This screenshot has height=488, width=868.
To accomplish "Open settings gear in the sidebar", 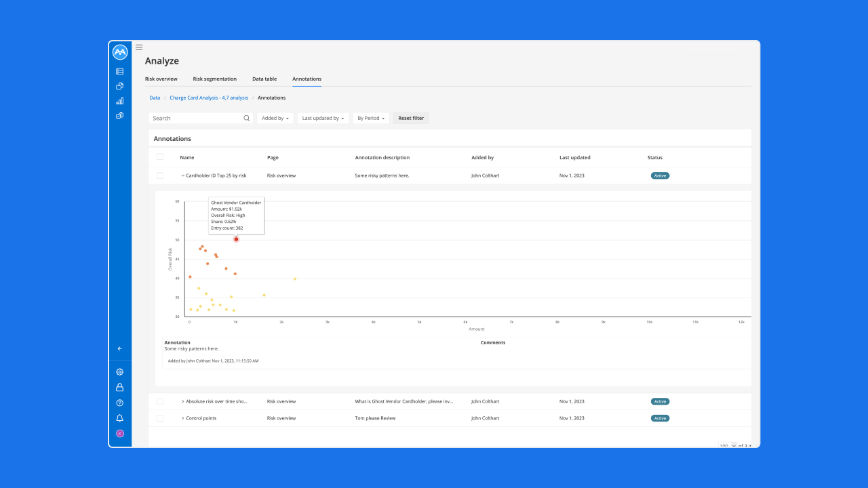I will point(120,372).
